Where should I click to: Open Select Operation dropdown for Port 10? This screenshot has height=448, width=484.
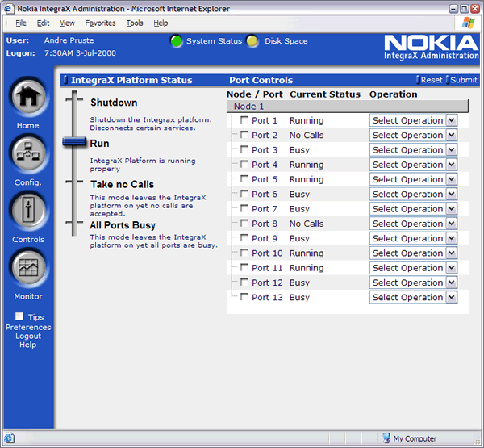click(413, 253)
